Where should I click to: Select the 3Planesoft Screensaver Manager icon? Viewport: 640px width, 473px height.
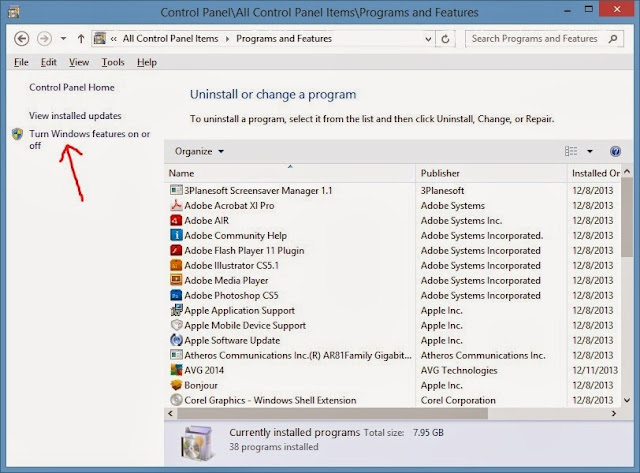click(176, 190)
